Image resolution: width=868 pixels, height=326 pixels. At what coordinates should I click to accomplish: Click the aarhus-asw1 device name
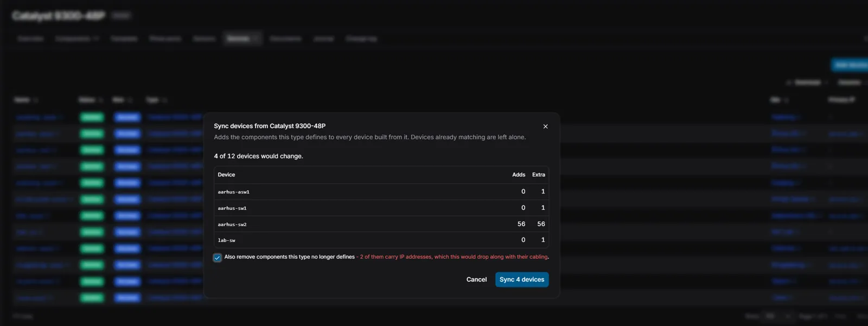[x=233, y=192]
